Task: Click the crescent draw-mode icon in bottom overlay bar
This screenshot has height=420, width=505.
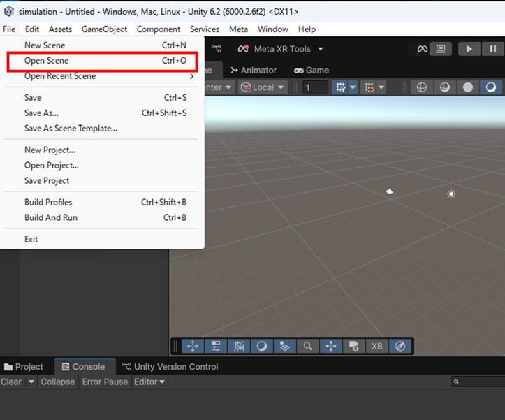Action: click(x=261, y=346)
